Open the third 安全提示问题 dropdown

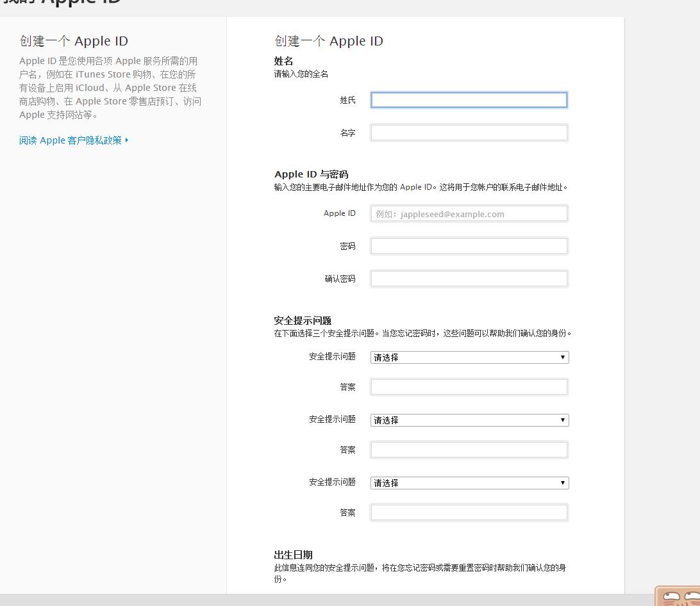(x=470, y=483)
